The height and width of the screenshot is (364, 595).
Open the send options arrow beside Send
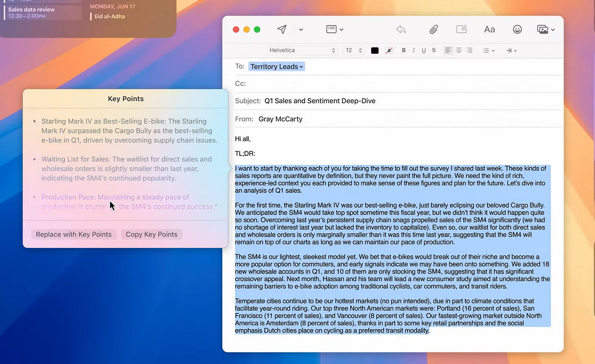[x=301, y=30]
